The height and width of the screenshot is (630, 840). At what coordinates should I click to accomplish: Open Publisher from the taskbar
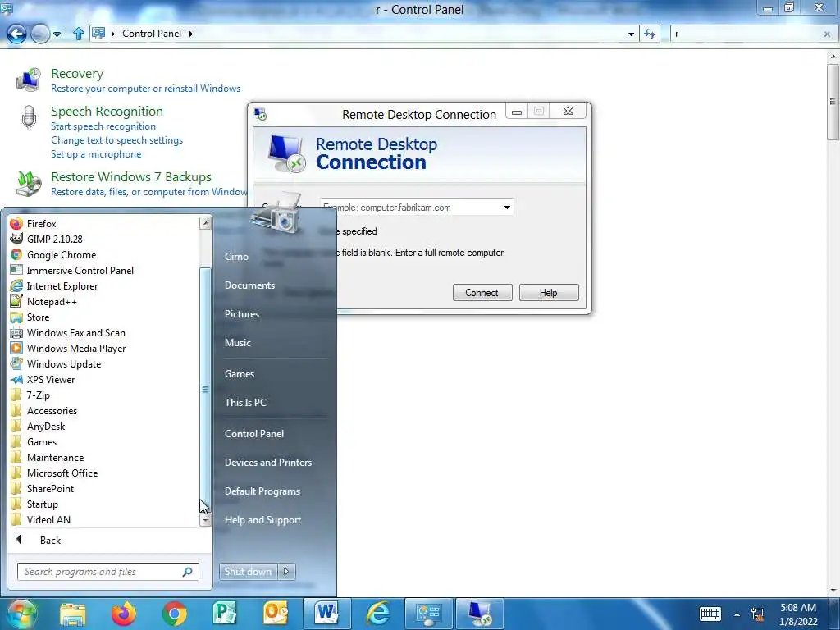point(225,614)
